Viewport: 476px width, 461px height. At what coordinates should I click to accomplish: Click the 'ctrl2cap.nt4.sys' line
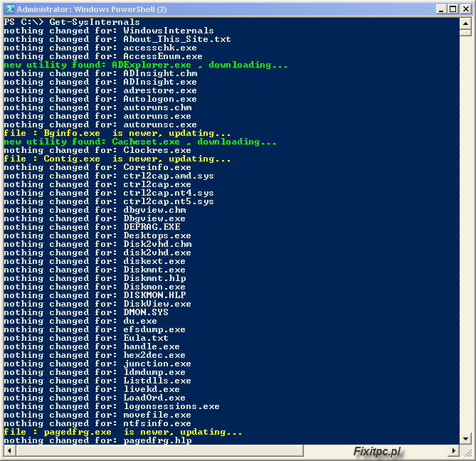tap(109, 193)
